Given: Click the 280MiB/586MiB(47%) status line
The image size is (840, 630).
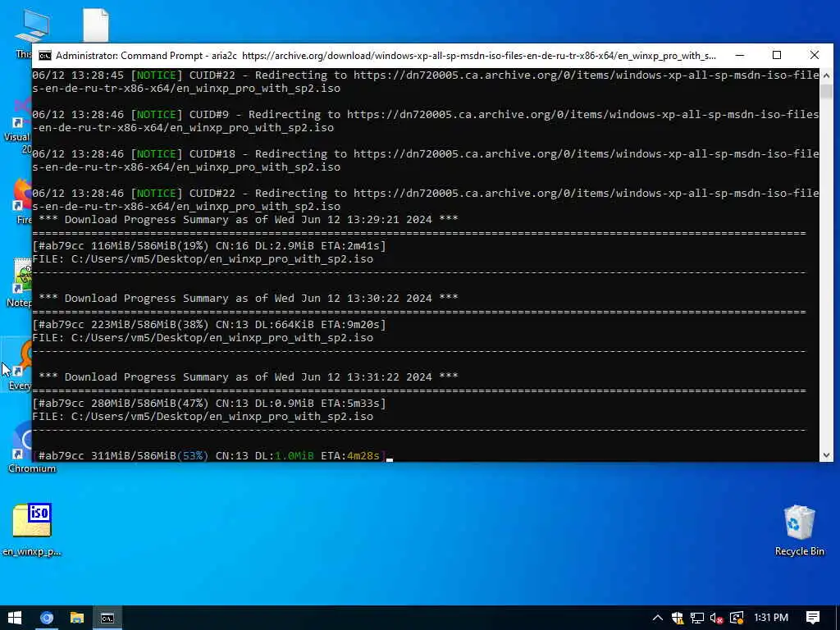Looking at the screenshot, I should click(x=209, y=404).
